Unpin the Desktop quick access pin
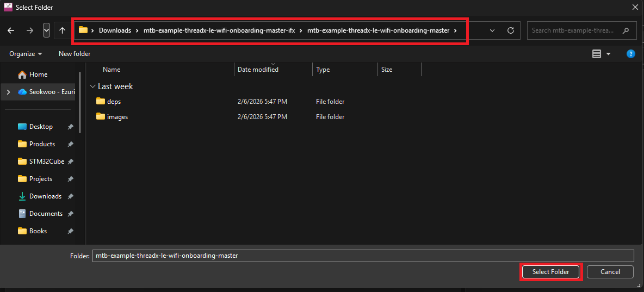Image resolution: width=644 pixels, height=292 pixels. pyautogui.click(x=70, y=127)
